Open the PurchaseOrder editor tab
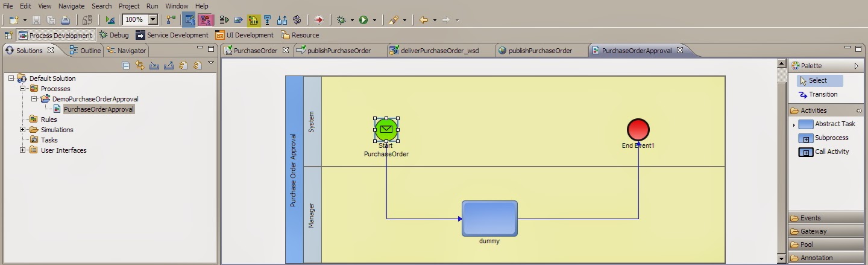The height and width of the screenshot is (265, 868). [x=256, y=51]
